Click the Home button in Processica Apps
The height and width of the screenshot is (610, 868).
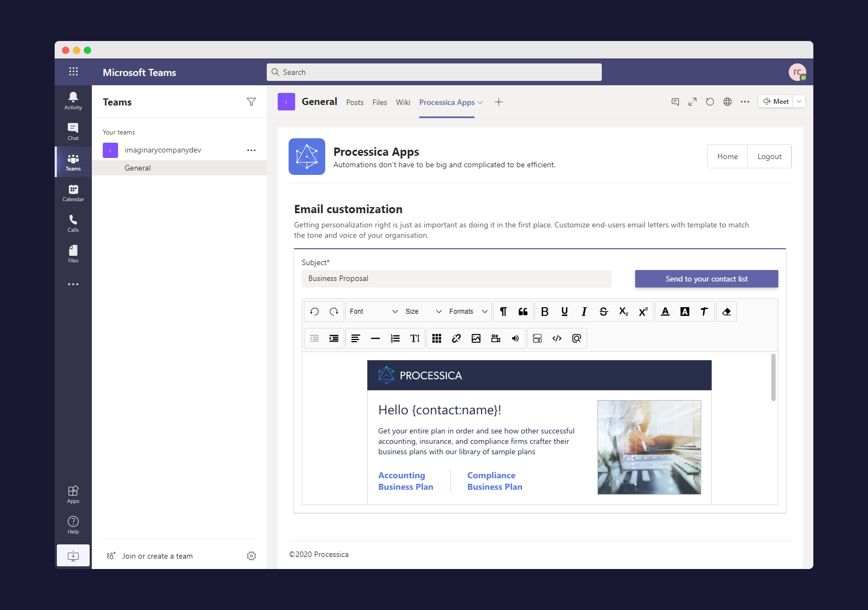(728, 156)
